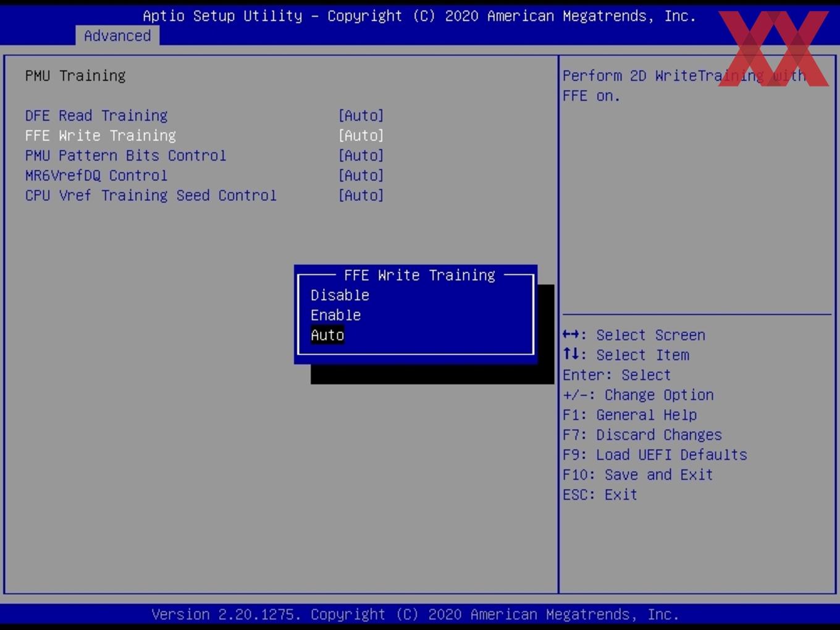Click the PMU Training heading
The height and width of the screenshot is (630, 840).
click(x=75, y=75)
